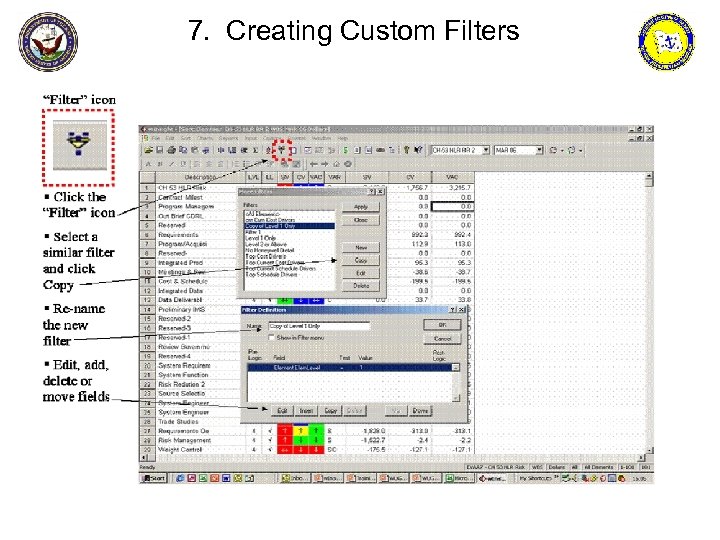Click Down button in Filter Definition
This screenshot has width=720, height=540.
(420, 411)
